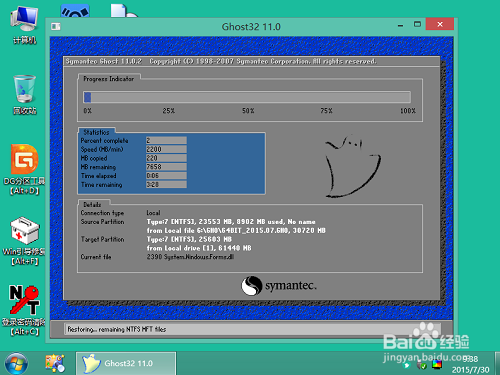Click the restore progress bar
The width and height of the screenshot is (500, 375).
(247, 97)
